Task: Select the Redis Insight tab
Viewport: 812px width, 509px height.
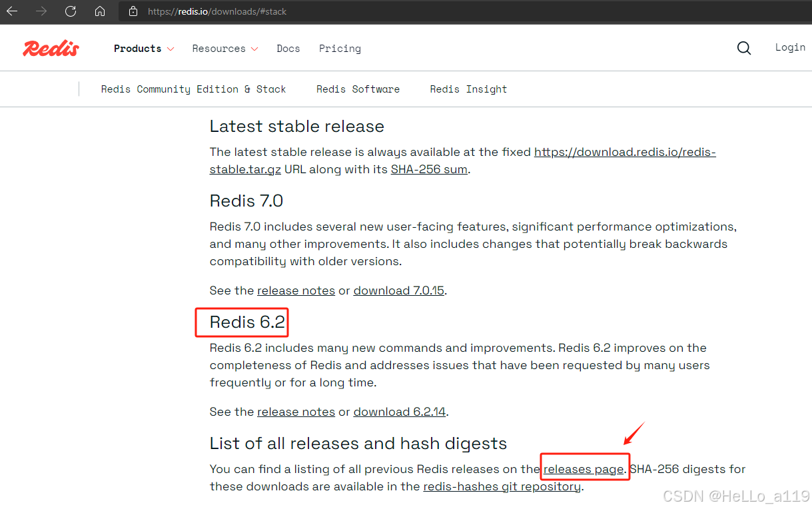Action: [x=468, y=89]
